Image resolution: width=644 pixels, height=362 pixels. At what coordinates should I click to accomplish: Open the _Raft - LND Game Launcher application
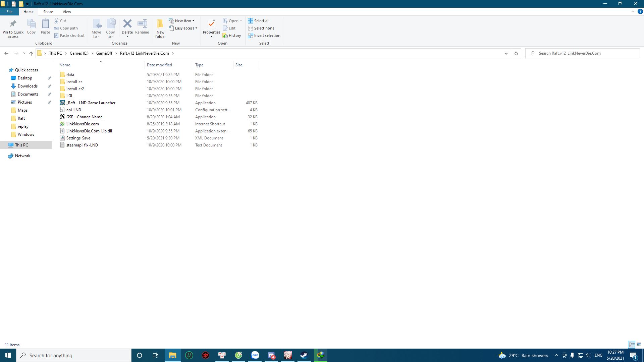point(91,103)
